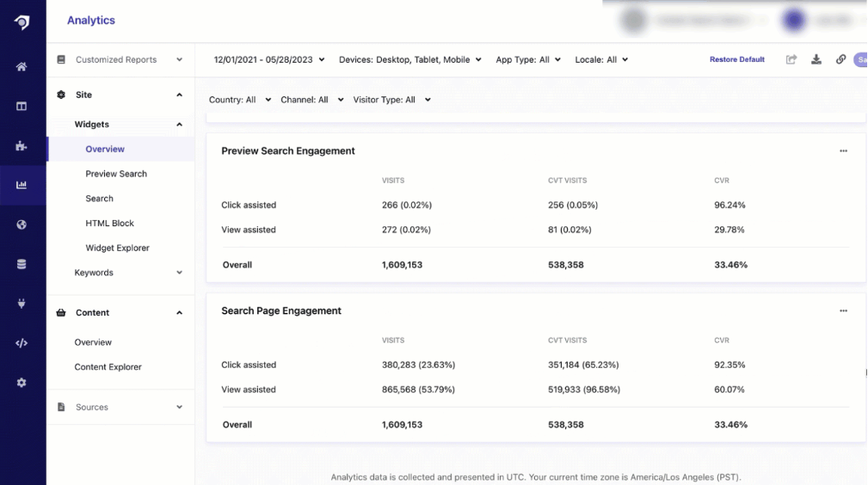The height and width of the screenshot is (485, 868).
Task: Select Content Explorer in the side menu
Action: tap(108, 367)
